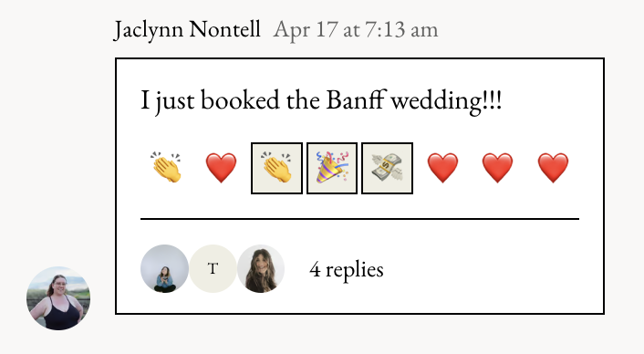Toggle the party popper reaction
644x354 pixels.
tap(332, 169)
